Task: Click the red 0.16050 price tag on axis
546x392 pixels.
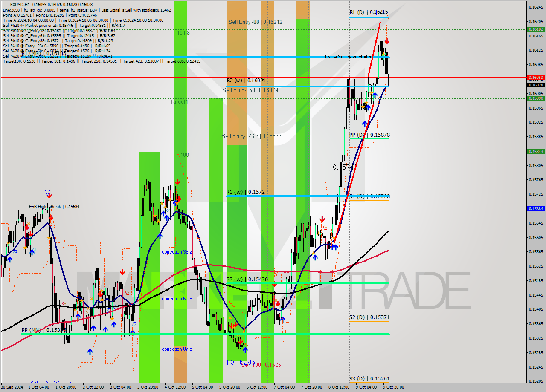Action: (535, 78)
